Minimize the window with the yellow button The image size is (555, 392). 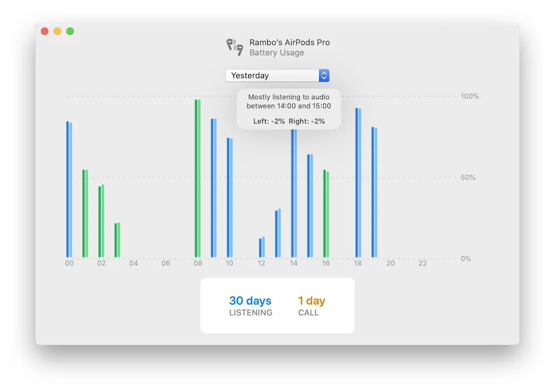click(57, 31)
